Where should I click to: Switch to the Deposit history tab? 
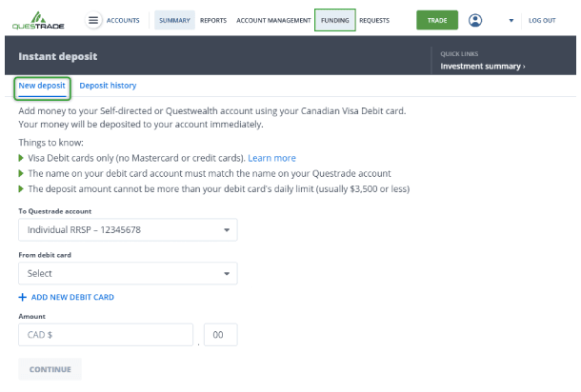point(108,86)
